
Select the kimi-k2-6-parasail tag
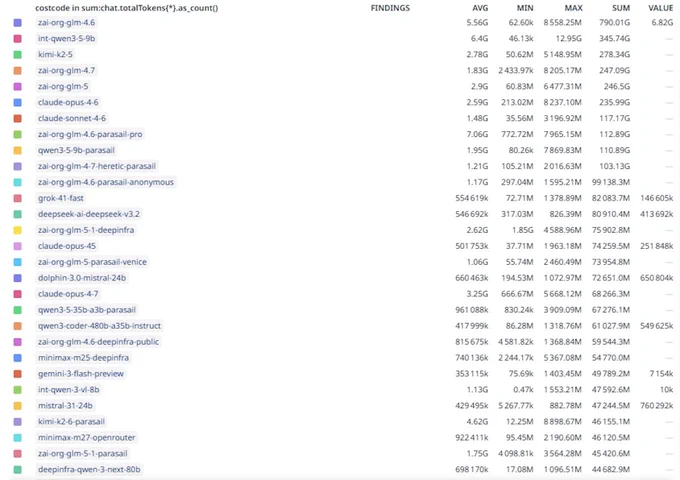pos(71,421)
